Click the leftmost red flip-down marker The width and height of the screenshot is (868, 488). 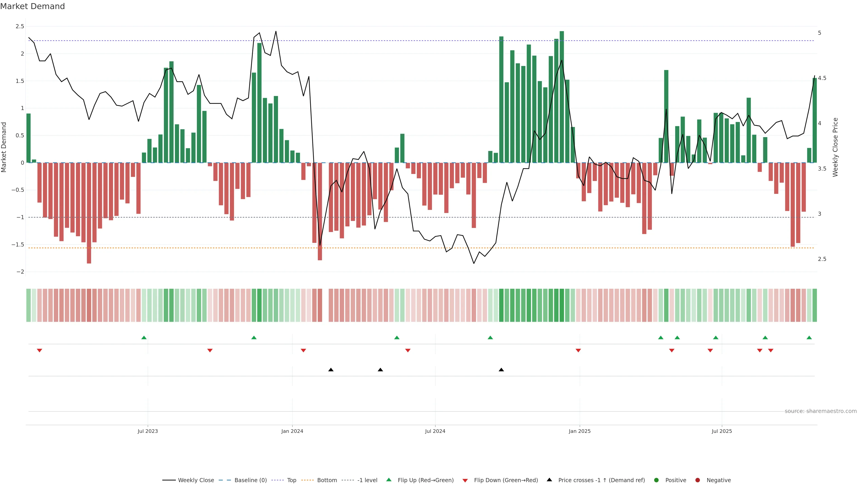[39, 351]
